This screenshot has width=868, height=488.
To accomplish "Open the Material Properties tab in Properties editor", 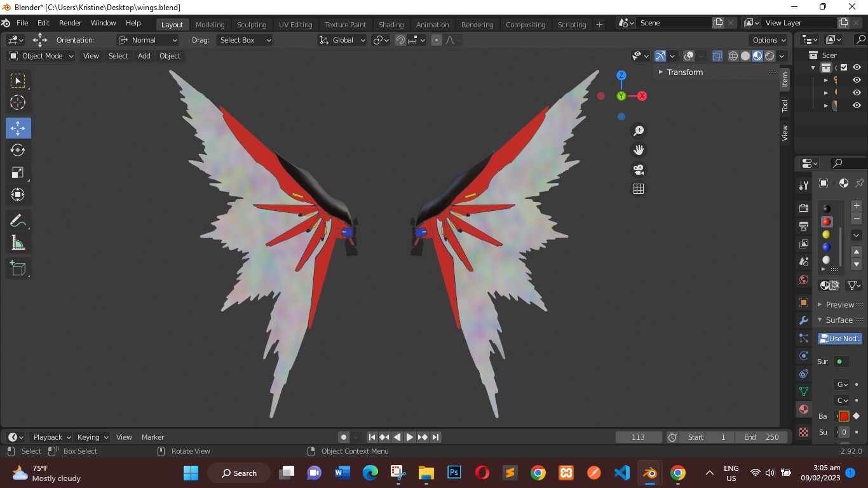I will pos(803,409).
